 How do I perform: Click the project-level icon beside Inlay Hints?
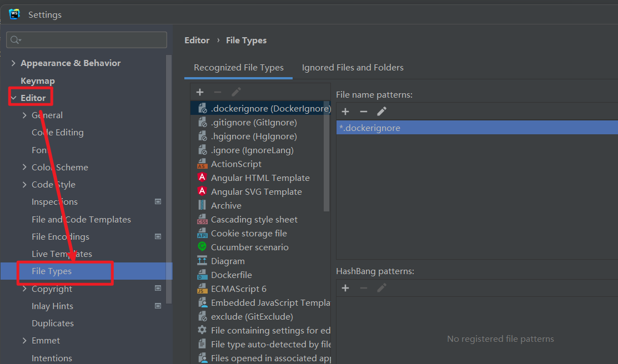158,306
